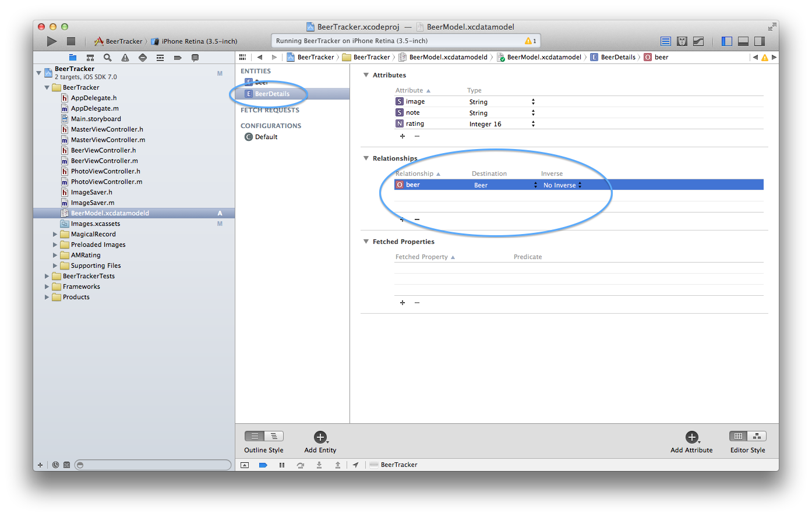Expand the Frameworks group

(47, 287)
